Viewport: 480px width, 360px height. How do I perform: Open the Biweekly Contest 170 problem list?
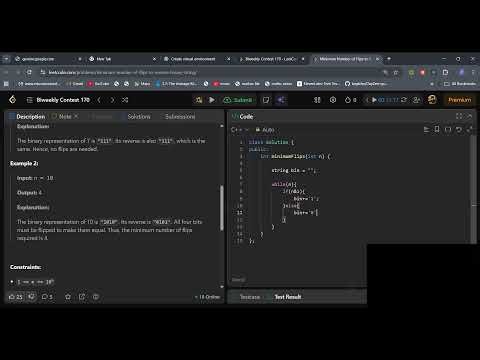pos(59,100)
